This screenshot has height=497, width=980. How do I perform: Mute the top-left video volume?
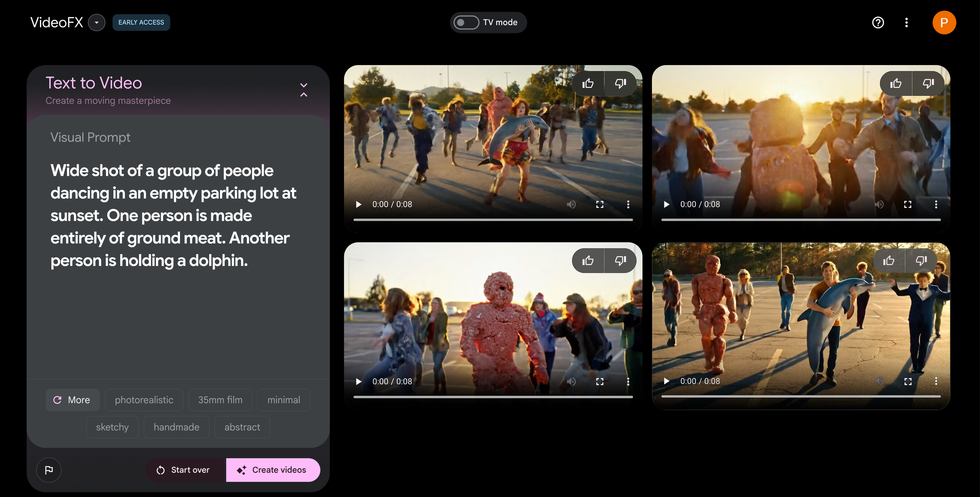571,204
